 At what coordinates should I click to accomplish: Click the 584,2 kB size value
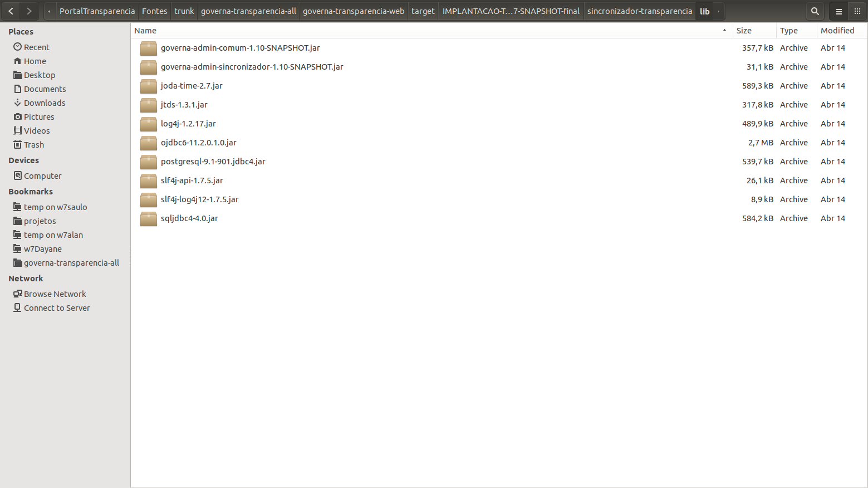click(758, 218)
